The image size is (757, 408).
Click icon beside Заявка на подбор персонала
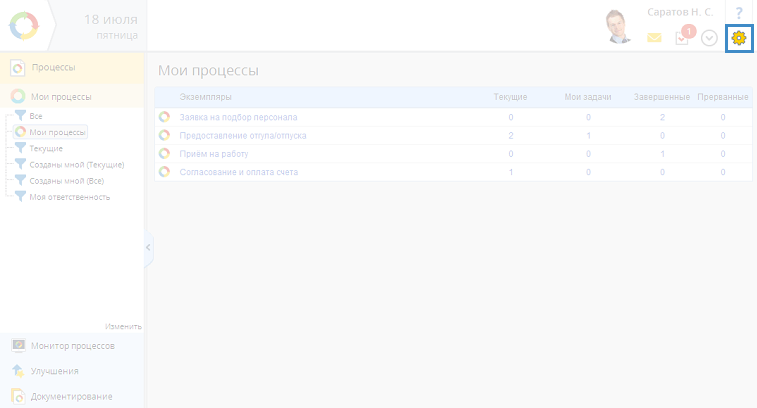coord(165,117)
